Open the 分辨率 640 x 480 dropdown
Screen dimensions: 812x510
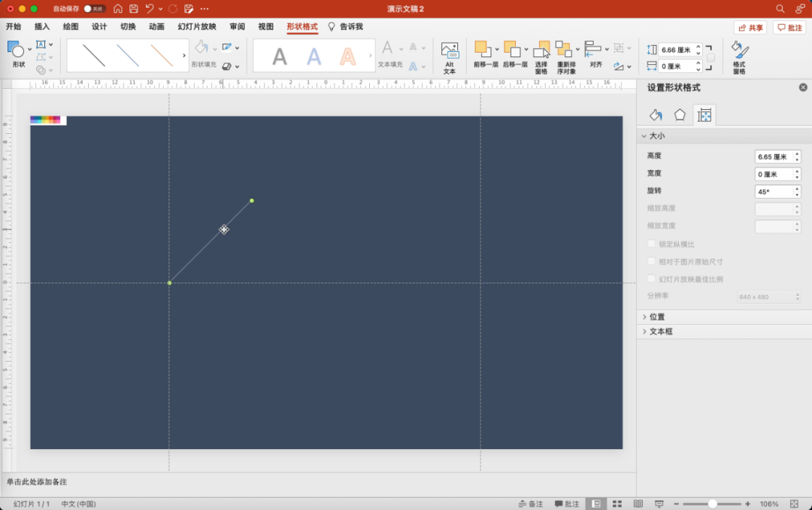[x=769, y=296]
